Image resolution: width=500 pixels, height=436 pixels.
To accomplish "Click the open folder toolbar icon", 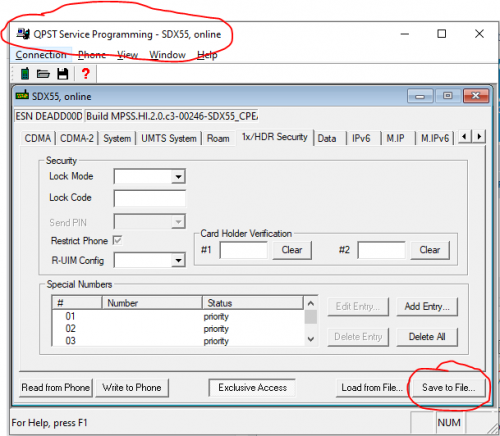I will click(x=43, y=74).
